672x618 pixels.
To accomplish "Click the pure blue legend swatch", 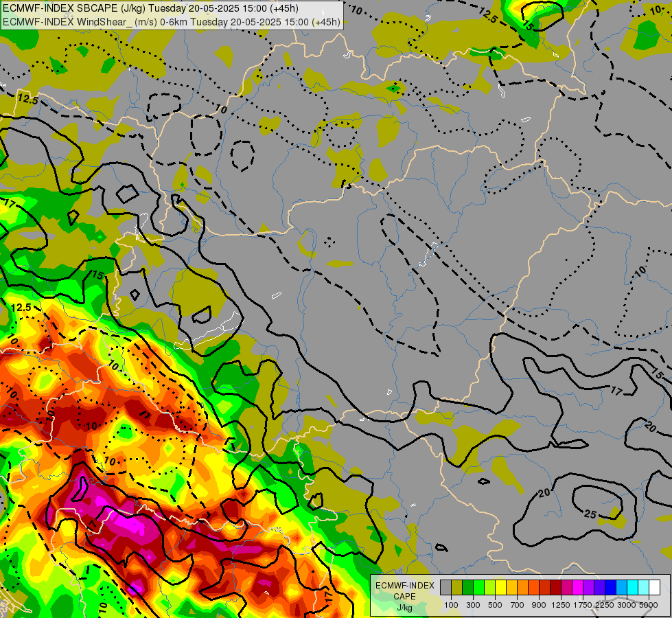I will (x=610, y=588).
